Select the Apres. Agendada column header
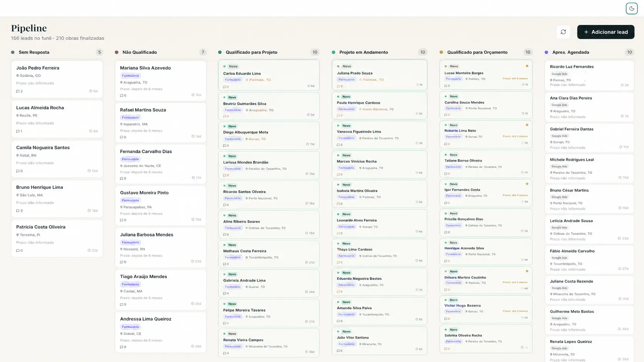 coord(570,52)
